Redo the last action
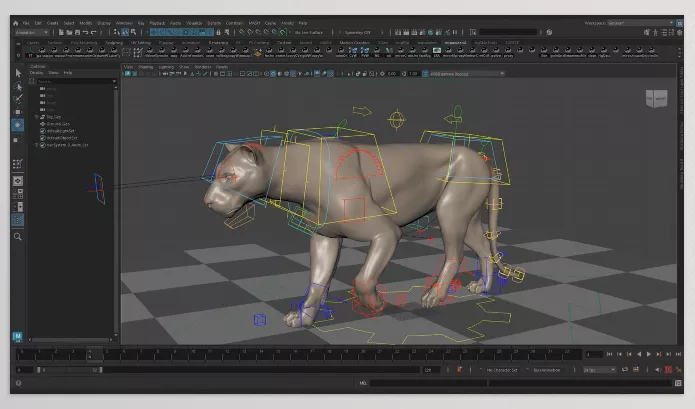This screenshot has width=695, height=409. (x=94, y=32)
